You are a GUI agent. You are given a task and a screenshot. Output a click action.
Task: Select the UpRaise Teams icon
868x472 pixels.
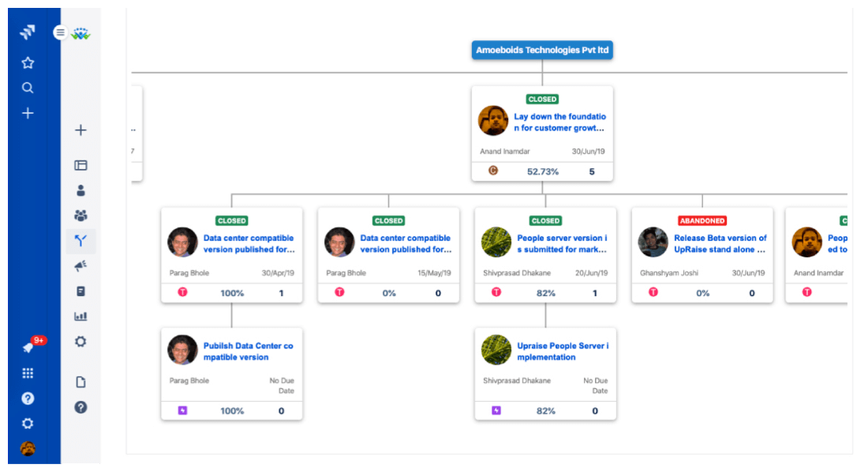click(80, 215)
